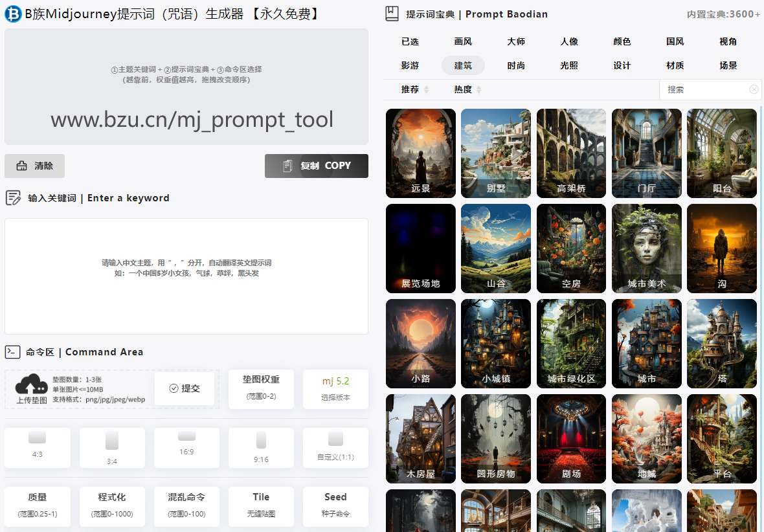Image resolution: width=764 pixels, height=532 pixels.
Task: Select the 3:4 aspect ratio
Action: [112, 448]
